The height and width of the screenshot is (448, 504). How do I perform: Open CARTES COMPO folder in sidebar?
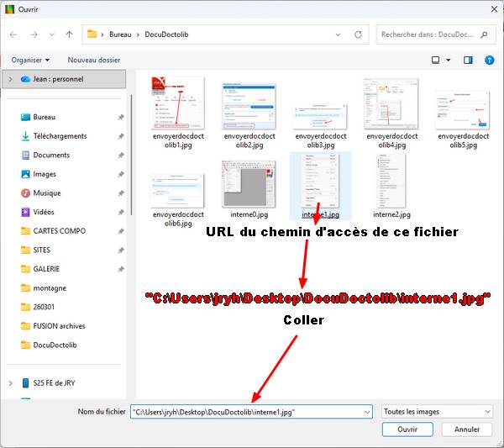point(59,231)
